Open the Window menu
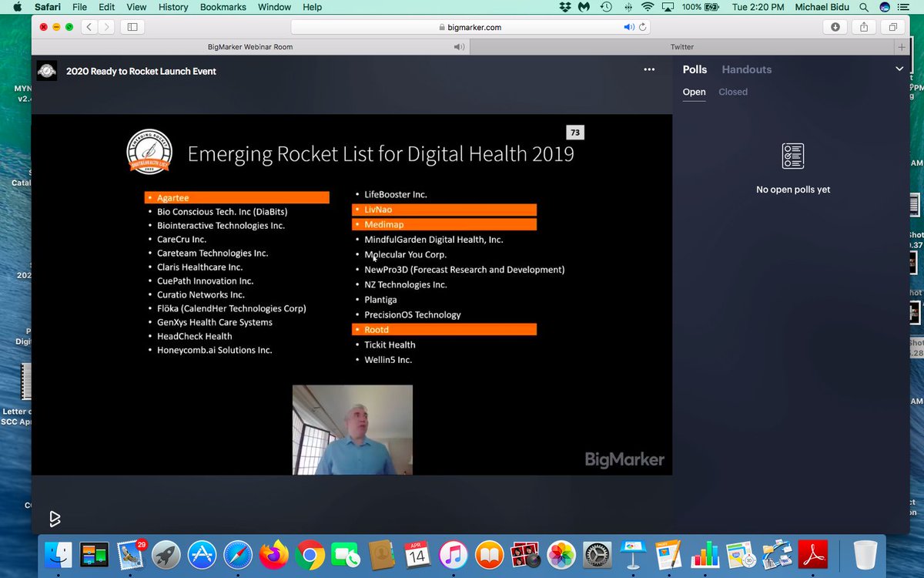 coord(274,7)
